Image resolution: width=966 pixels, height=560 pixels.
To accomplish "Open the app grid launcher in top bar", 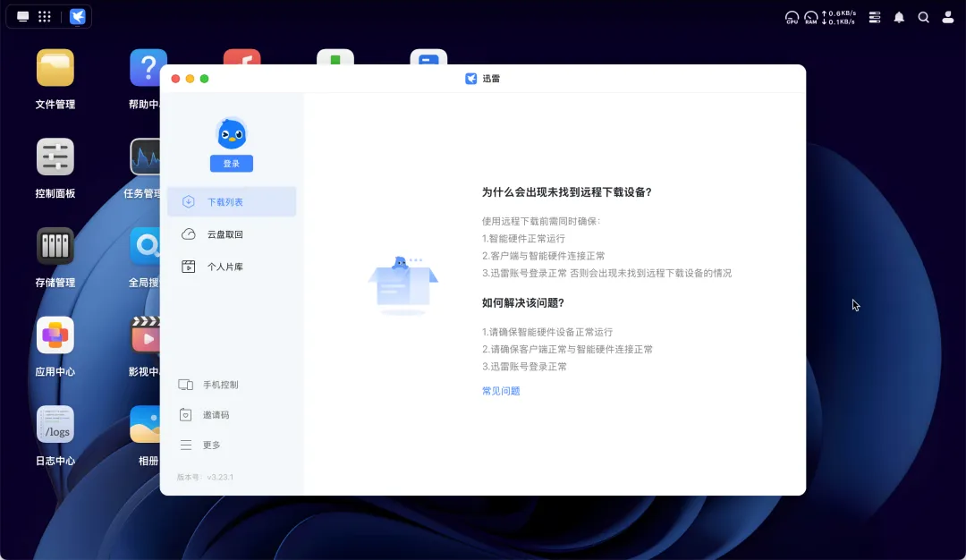I will click(45, 17).
